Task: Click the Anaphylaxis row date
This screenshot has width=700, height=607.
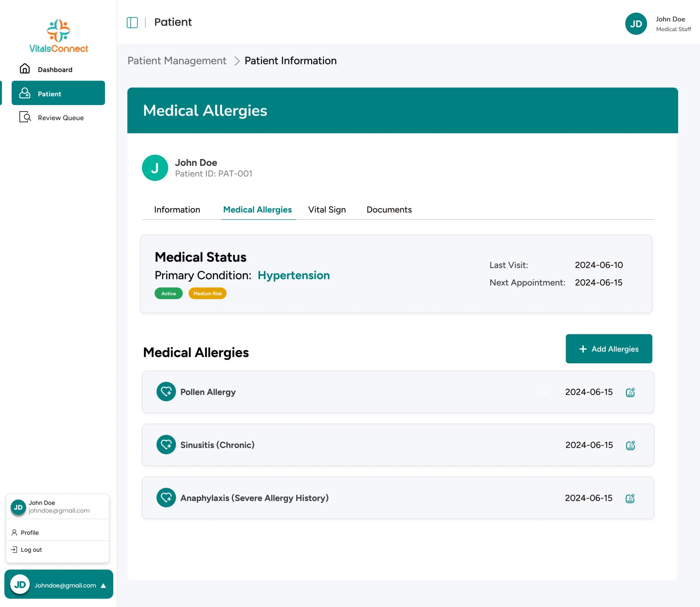Action: click(589, 498)
